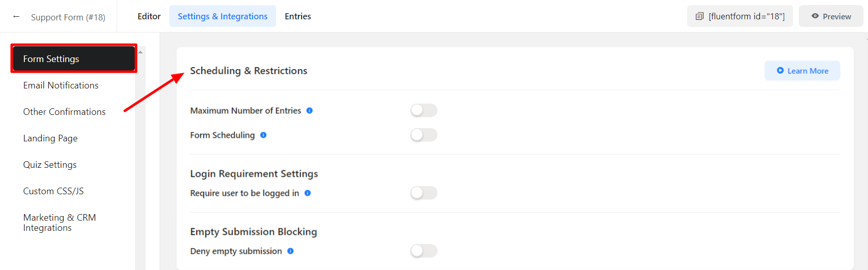
Task: Click info icon next to Deny empty submission
Action: (290, 251)
